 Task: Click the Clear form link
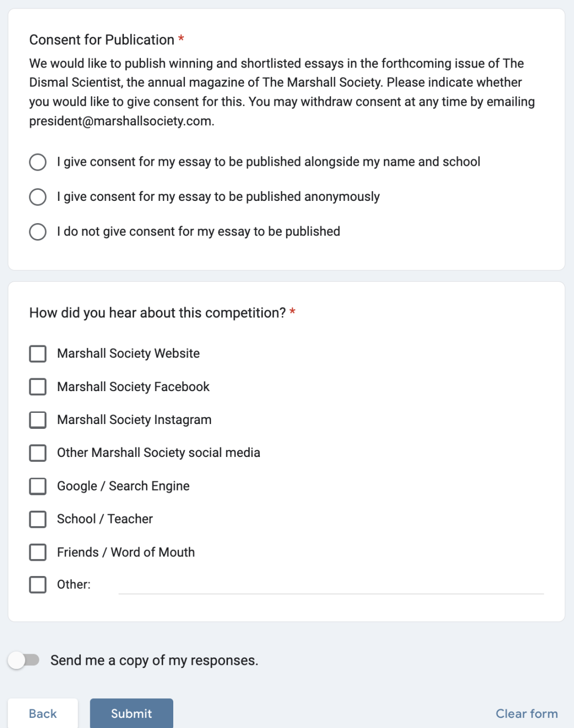pyautogui.click(x=526, y=714)
